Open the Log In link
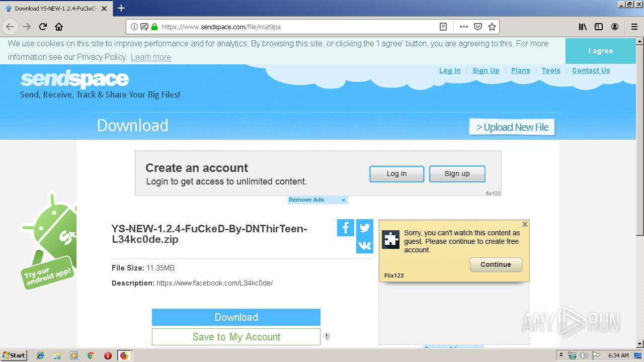 (450, 70)
